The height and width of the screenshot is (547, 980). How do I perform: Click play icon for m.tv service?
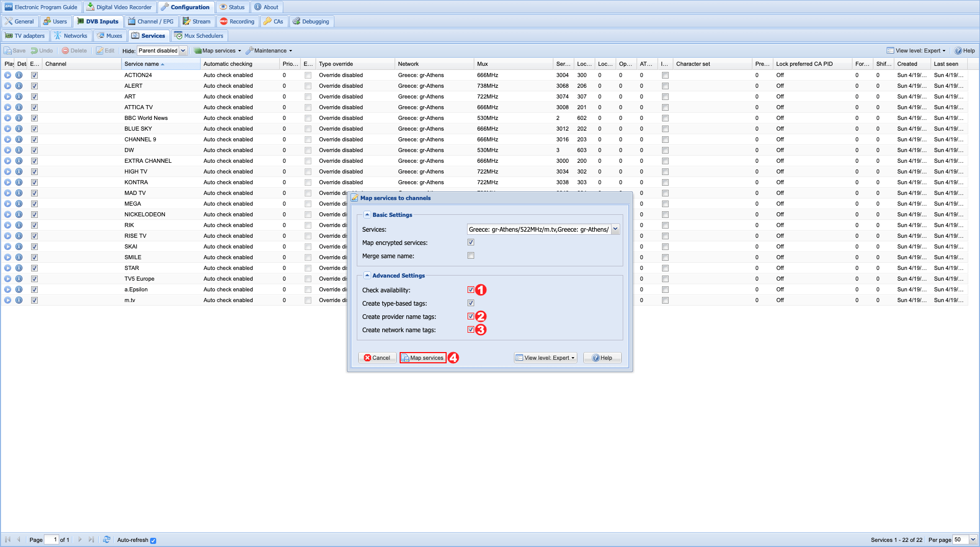point(8,300)
